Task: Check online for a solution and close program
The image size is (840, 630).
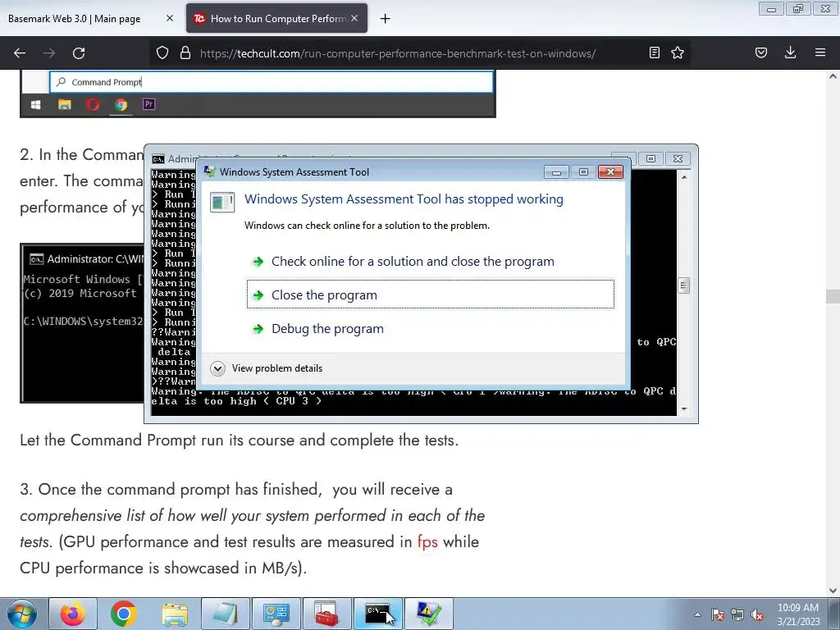Action: point(413,262)
